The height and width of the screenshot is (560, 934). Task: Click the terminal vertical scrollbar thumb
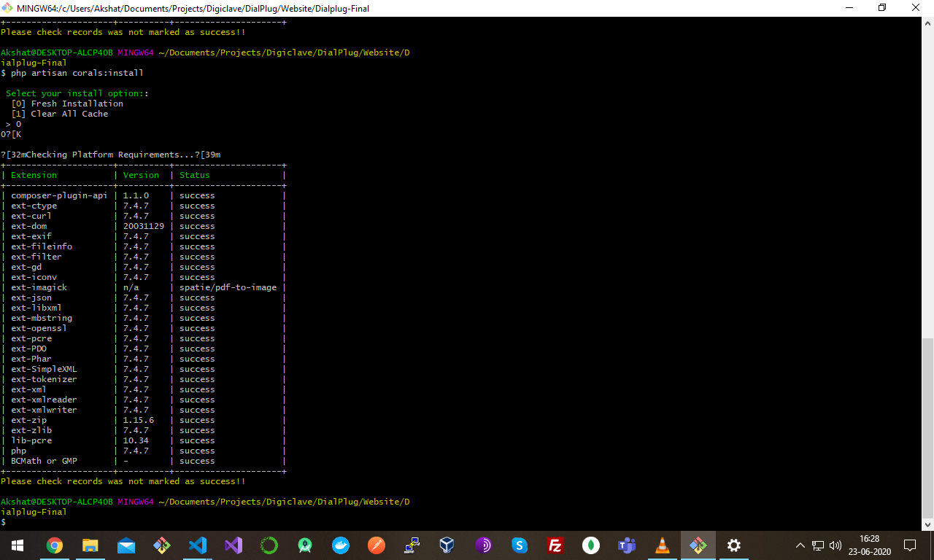tap(928, 428)
